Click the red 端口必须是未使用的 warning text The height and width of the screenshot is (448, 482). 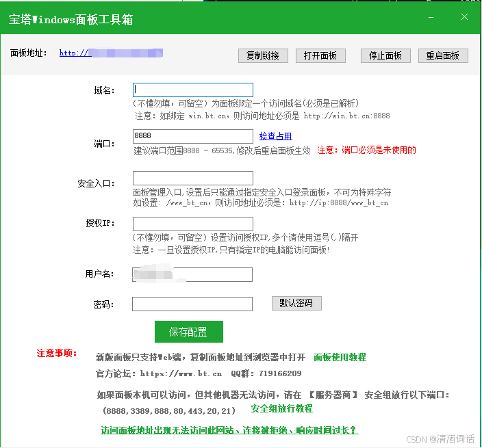click(x=379, y=150)
